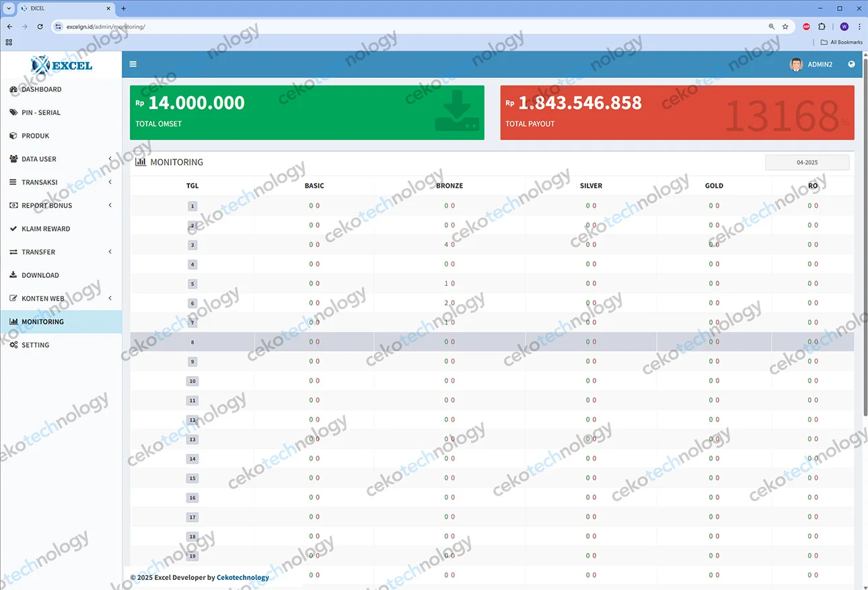This screenshot has width=868, height=590.
Task: Open the All Bookmarks folder
Action: pos(842,42)
